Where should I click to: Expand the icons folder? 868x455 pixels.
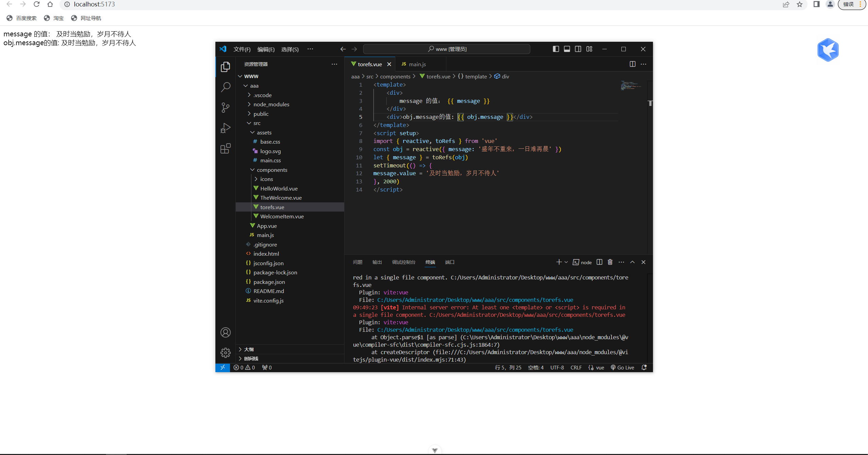pyautogui.click(x=256, y=179)
